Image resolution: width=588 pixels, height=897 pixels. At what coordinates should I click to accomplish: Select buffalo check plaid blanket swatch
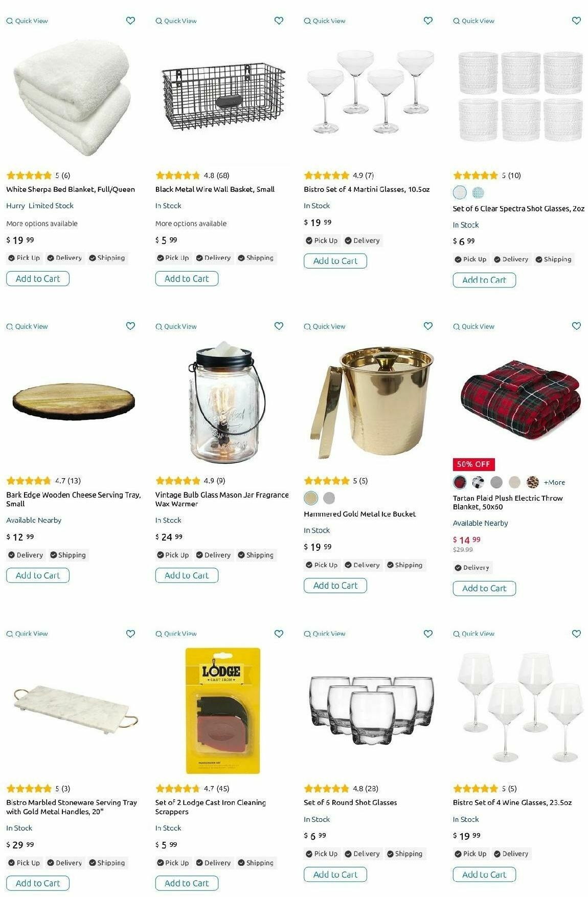(478, 482)
